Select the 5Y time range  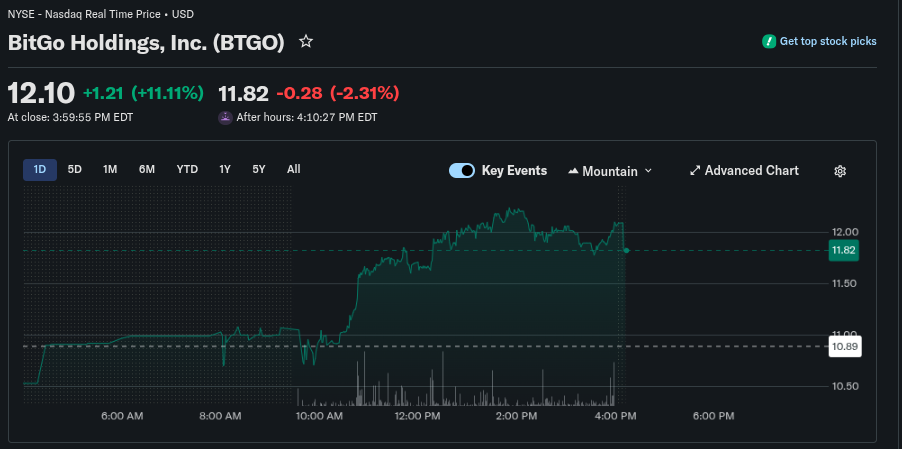click(259, 169)
